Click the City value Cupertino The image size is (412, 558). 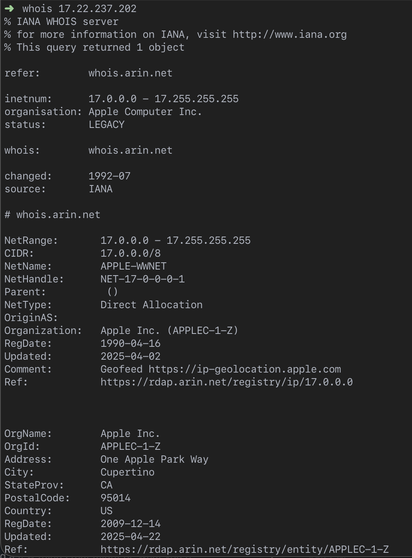127,472
